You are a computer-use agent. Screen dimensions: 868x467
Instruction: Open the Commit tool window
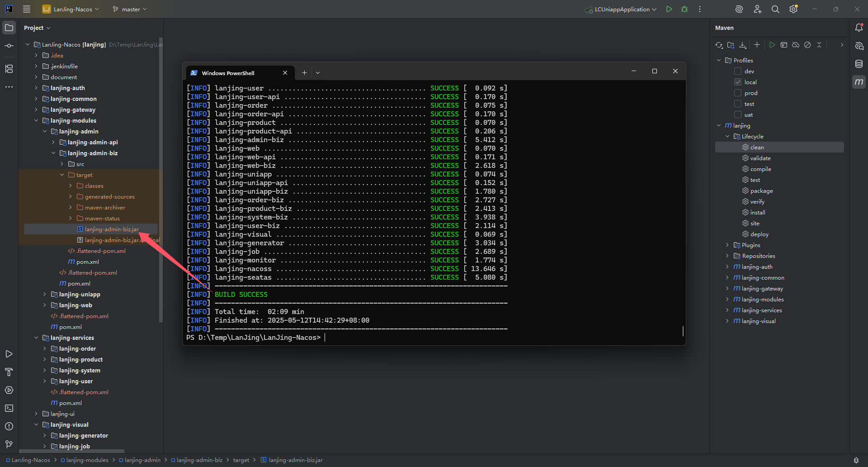click(9, 46)
